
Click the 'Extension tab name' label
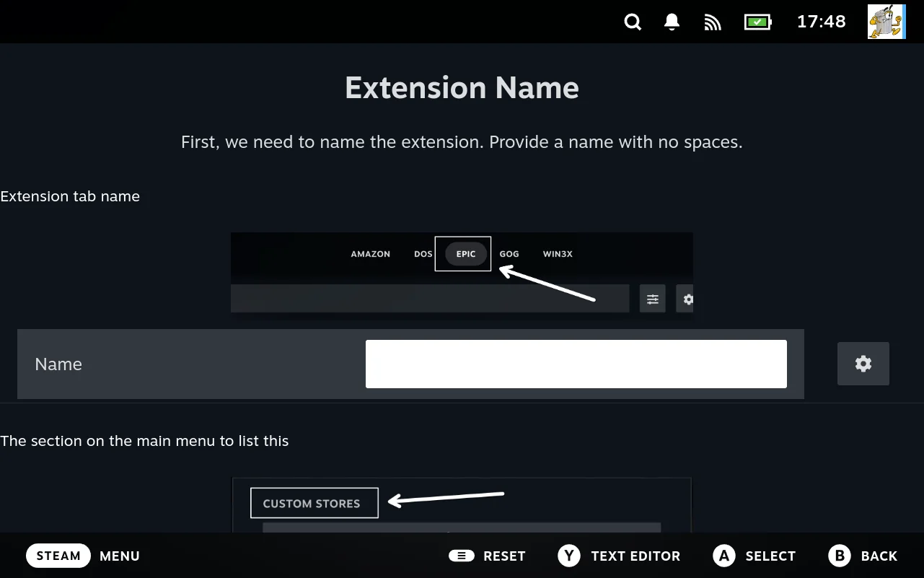coord(70,196)
